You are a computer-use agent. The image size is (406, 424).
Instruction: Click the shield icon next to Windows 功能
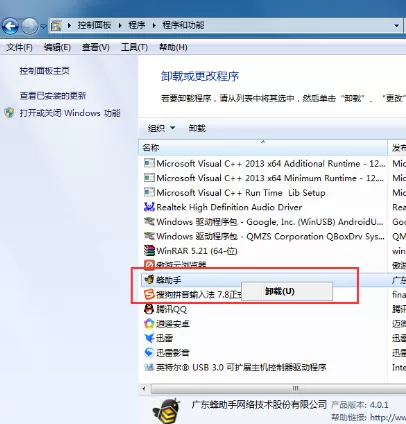coord(9,113)
